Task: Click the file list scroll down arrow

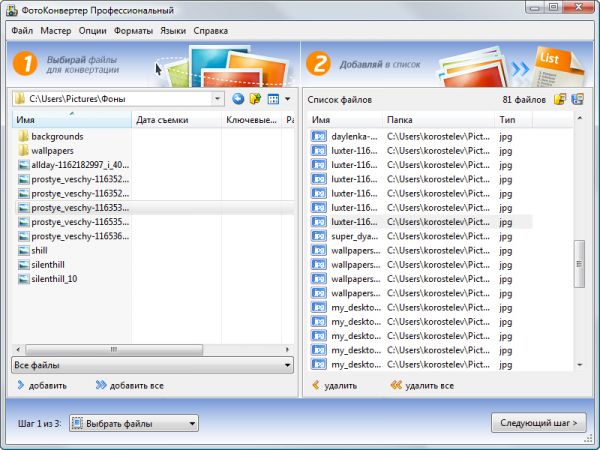Action: pyautogui.click(x=579, y=365)
